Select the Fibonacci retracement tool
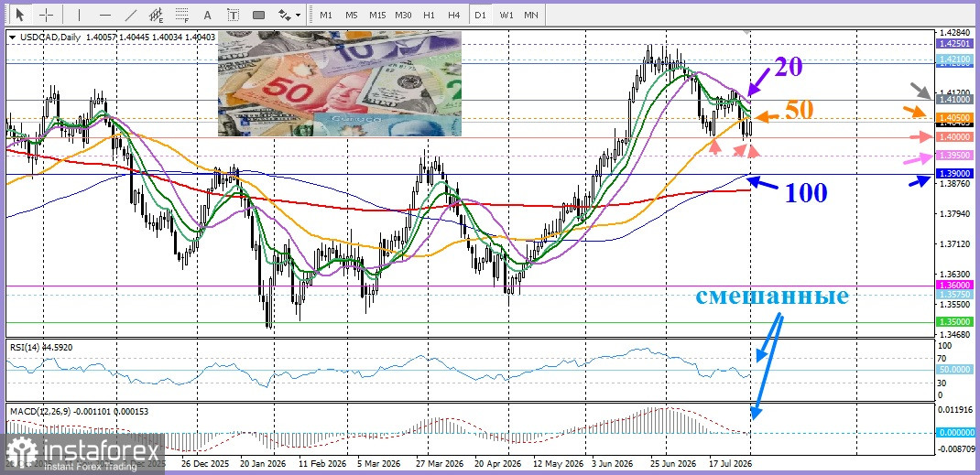This screenshot has height=475, width=980. pyautogui.click(x=182, y=15)
